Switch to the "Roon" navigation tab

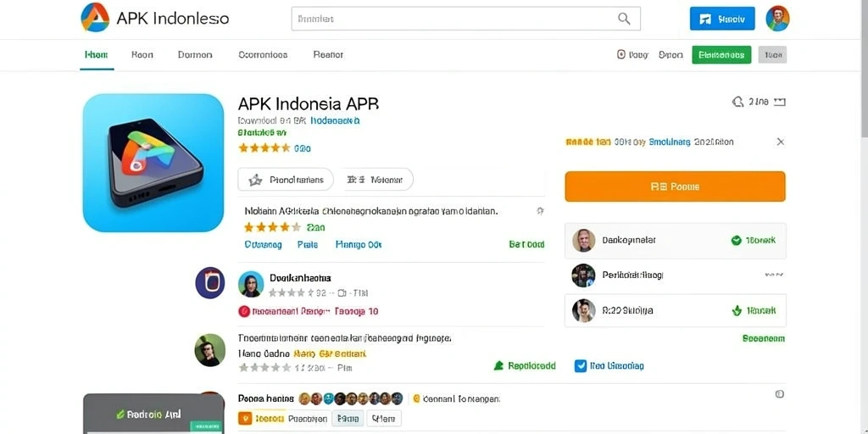click(142, 55)
